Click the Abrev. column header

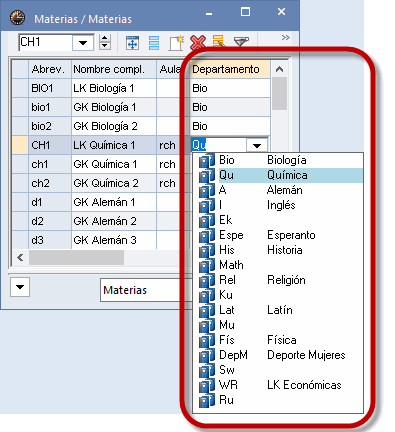[50, 69]
